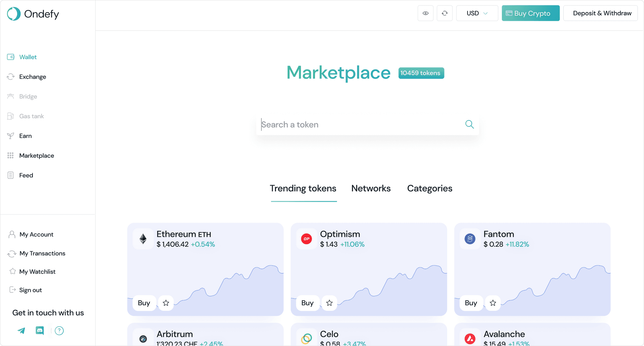
Task: Buy Optimism from its card
Action: click(x=308, y=303)
